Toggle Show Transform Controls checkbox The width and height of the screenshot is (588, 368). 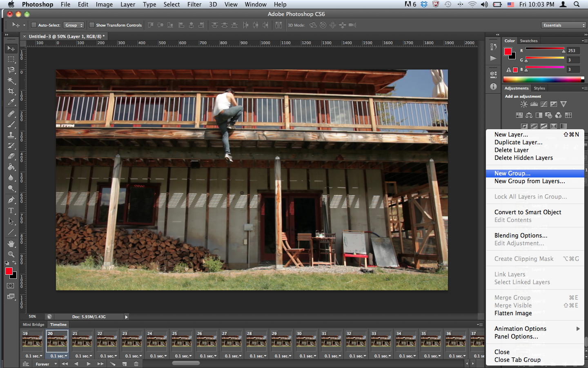pyautogui.click(x=92, y=25)
